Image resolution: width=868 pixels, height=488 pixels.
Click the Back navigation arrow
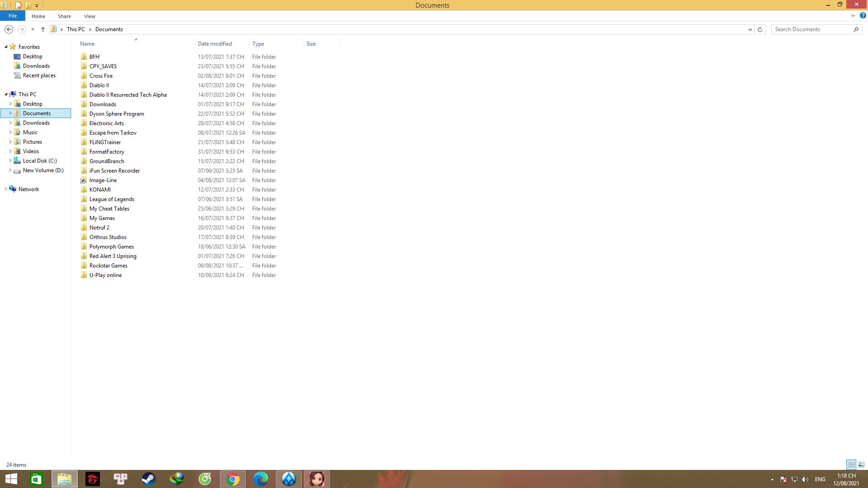pyautogui.click(x=9, y=29)
